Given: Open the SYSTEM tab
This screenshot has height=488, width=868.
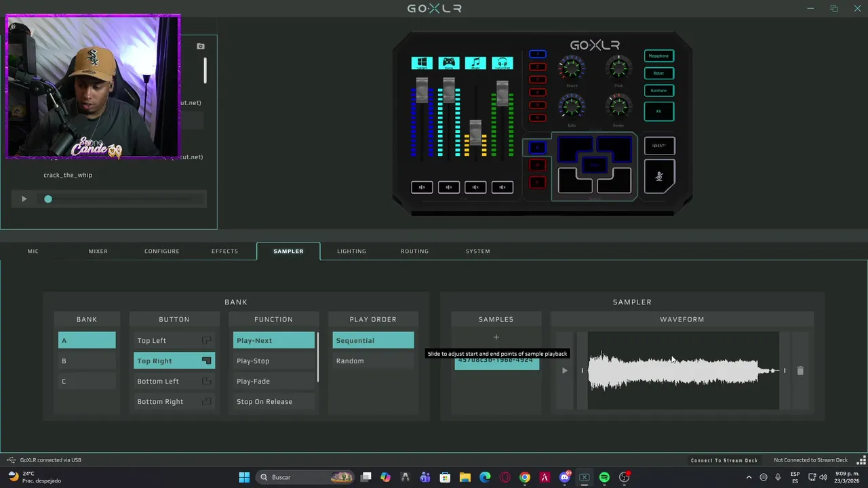Looking at the screenshot, I should point(477,251).
